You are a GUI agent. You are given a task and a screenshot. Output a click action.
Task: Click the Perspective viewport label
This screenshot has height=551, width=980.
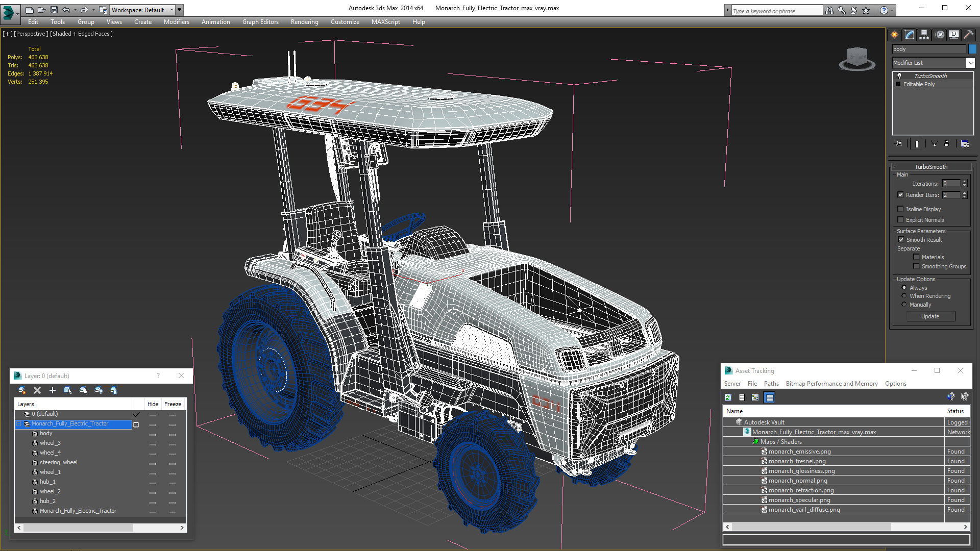point(31,34)
